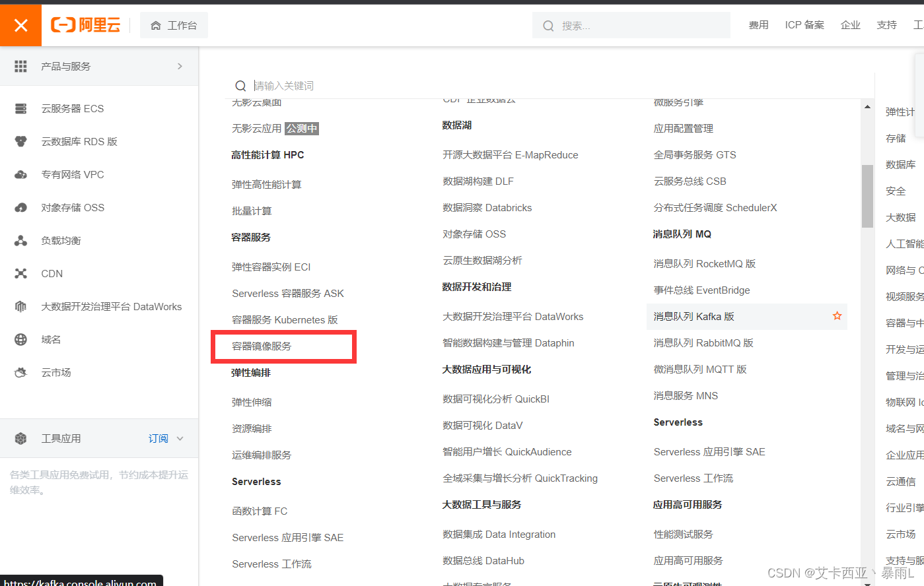This screenshot has height=586, width=924.
Task: Open 消息队列 Kafka 版
Action: point(694,316)
